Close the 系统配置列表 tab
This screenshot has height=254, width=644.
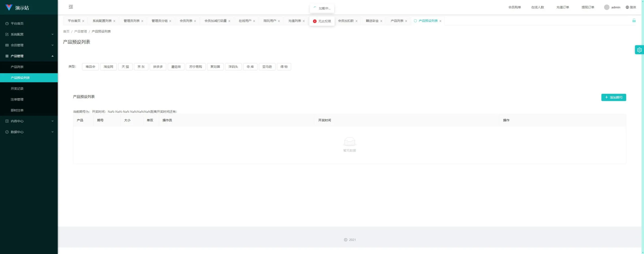click(114, 21)
